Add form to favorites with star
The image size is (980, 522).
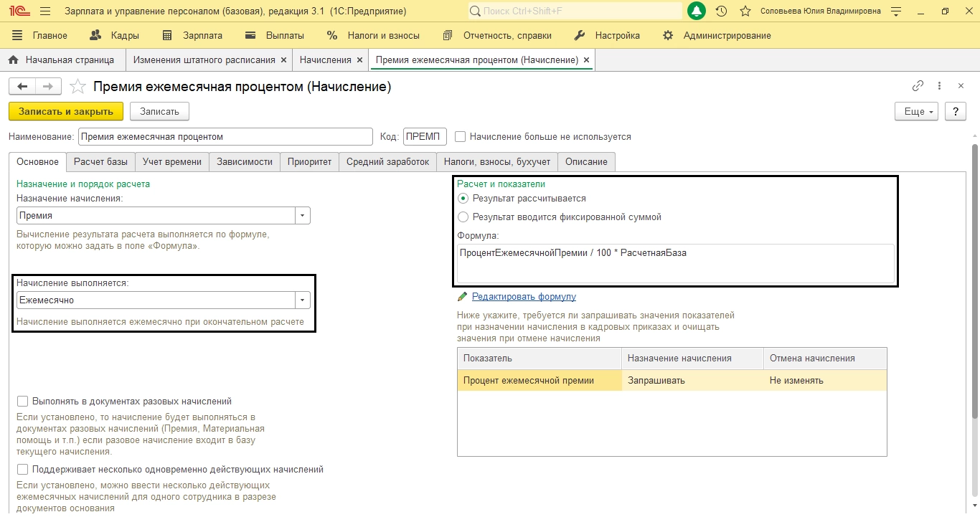point(77,87)
